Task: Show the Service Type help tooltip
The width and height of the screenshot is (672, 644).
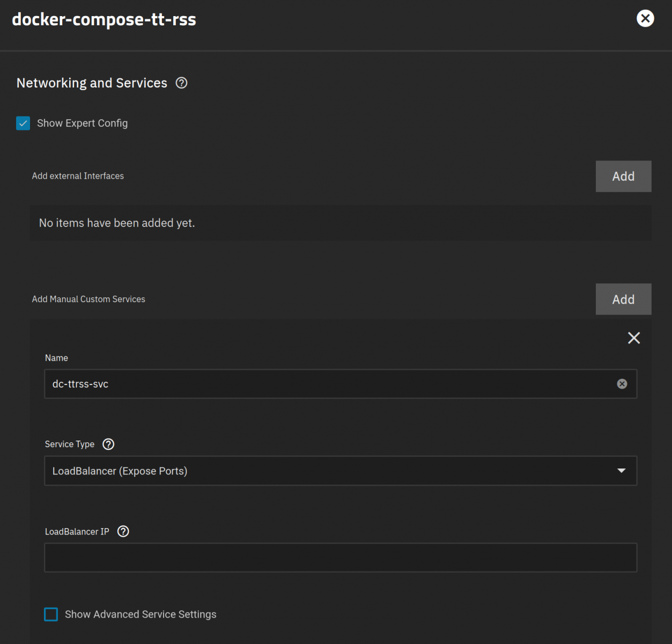Action: 108,444
